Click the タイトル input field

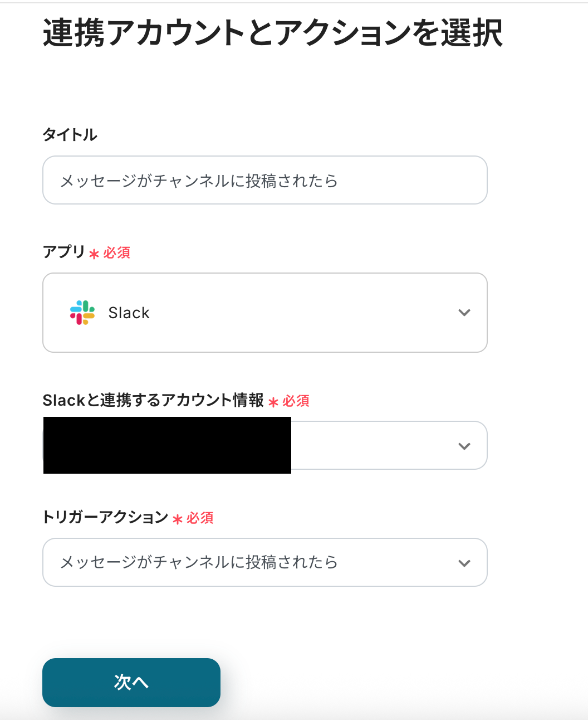point(265,180)
